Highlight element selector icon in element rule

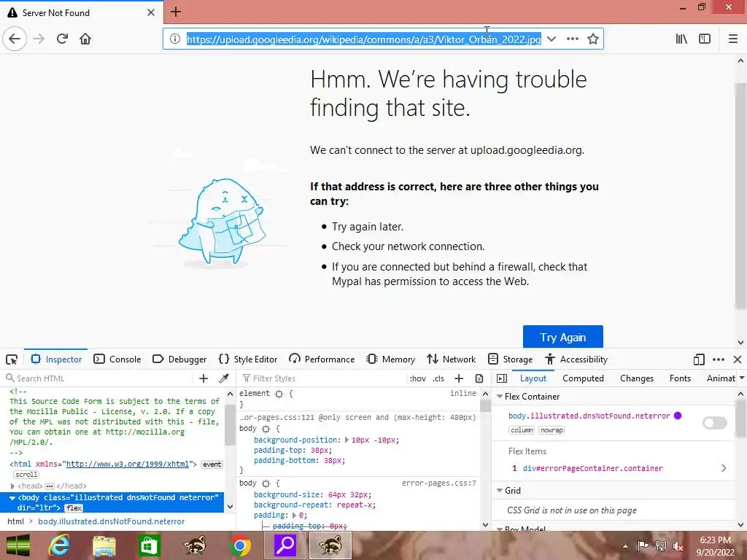click(279, 394)
